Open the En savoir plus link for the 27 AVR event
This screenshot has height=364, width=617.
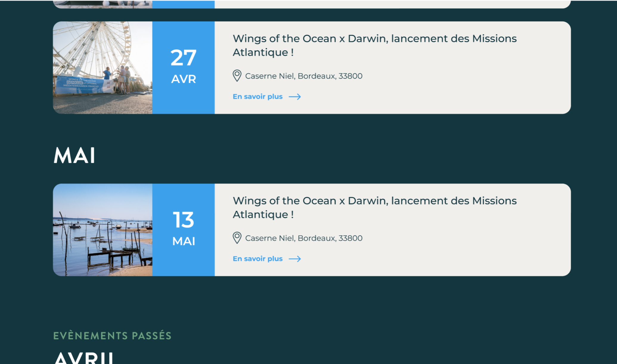pyautogui.click(x=258, y=97)
